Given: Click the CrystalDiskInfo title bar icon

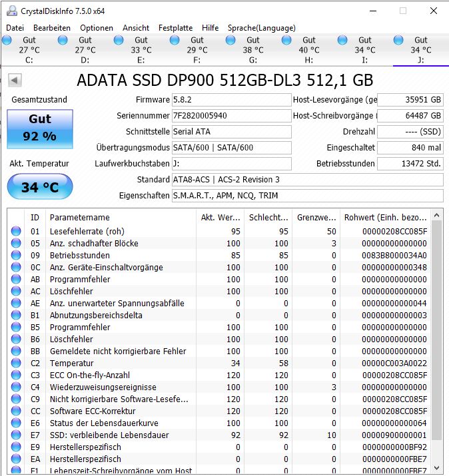Looking at the screenshot, I should click(11, 11).
